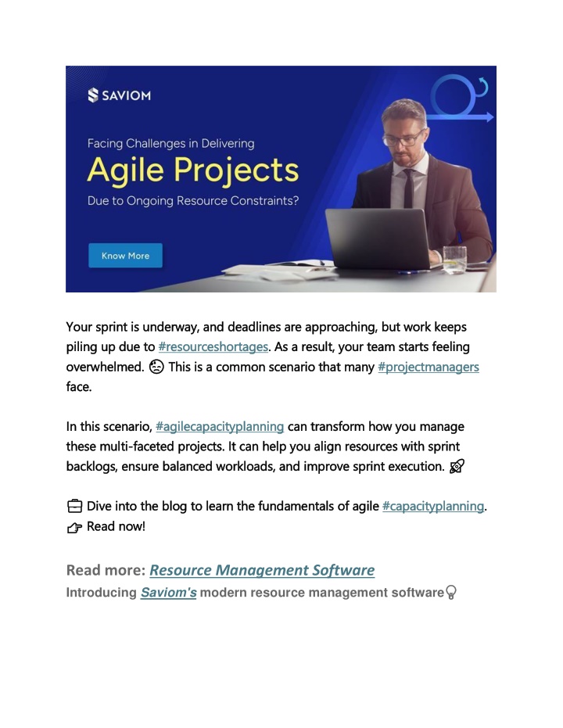563x728 pixels.
Task: Click the Read more: label
Action: click(x=106, y=570)
